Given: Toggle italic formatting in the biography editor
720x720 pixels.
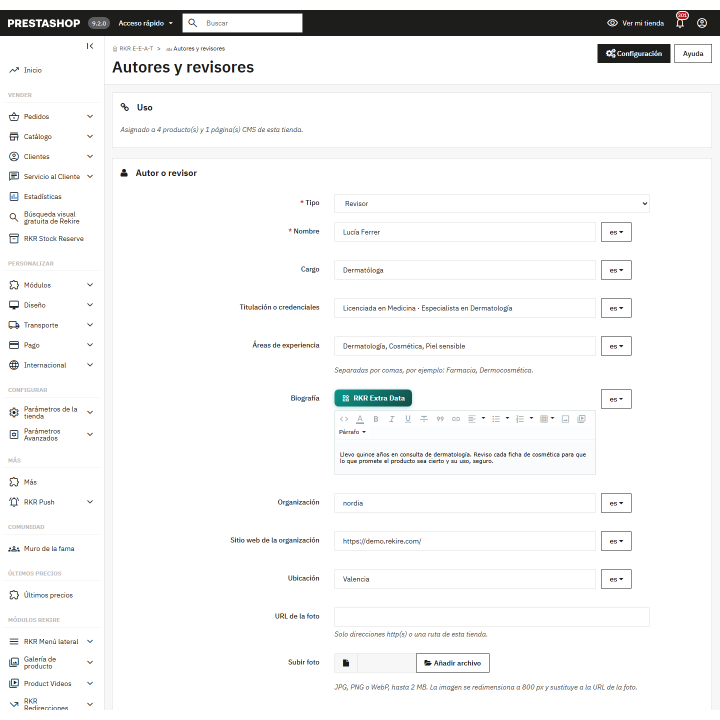Looking at the screenshot, I should tap(392, 419).
